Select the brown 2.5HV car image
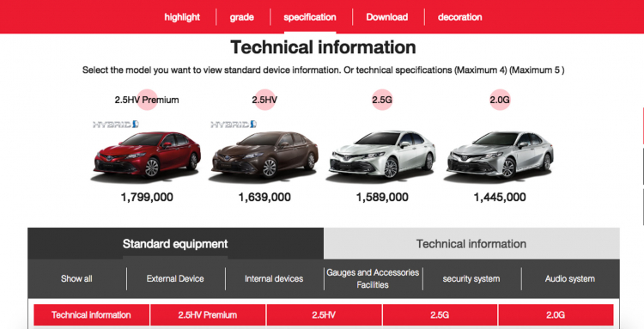644x329 pixels. click(x=265, y=155)
